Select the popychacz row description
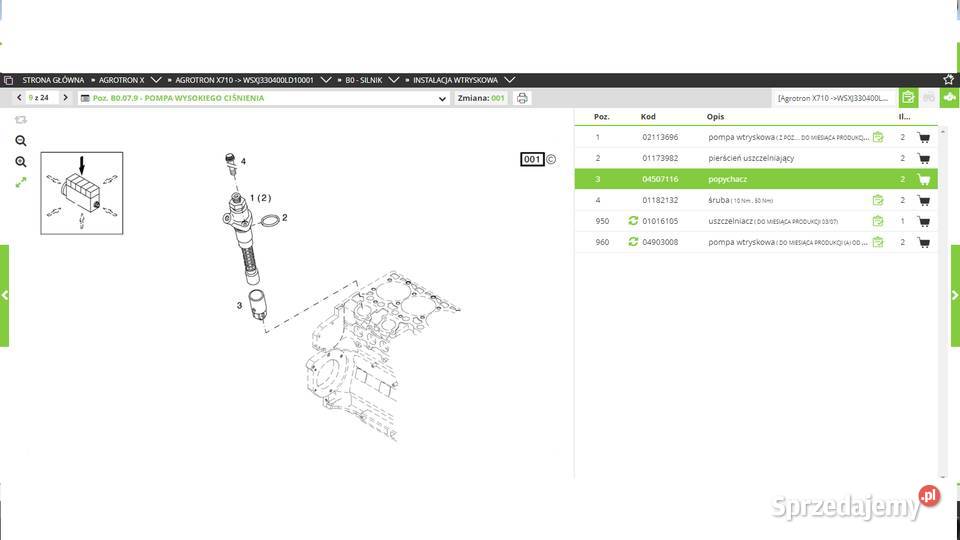Screen dimensions: 960x540 727,179
